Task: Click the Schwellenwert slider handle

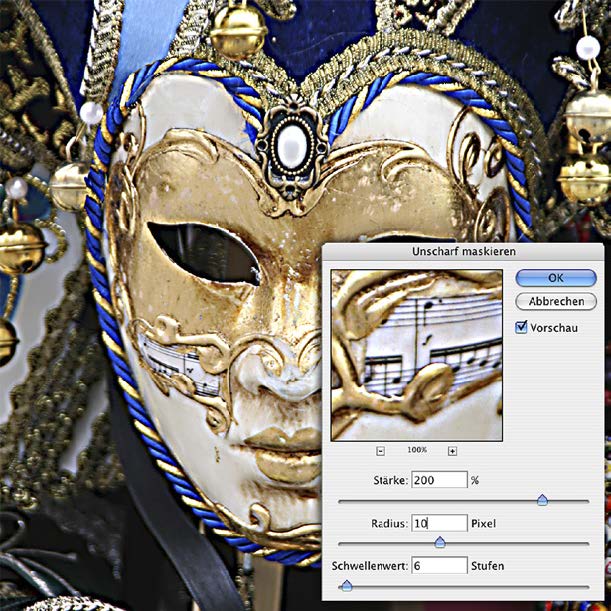Action: (x=347, y=586)
